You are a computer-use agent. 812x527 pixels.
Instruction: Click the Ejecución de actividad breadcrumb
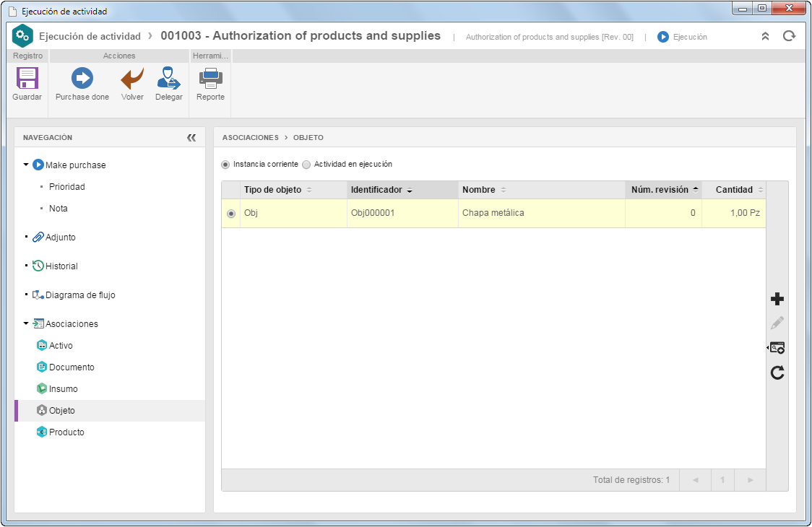[x=90, y=36]
